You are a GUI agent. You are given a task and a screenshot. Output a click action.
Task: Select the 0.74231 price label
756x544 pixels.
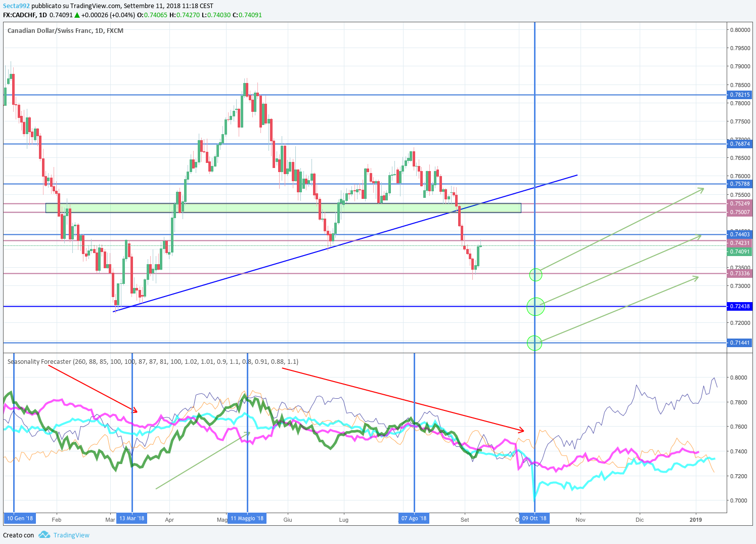(740, 243)
